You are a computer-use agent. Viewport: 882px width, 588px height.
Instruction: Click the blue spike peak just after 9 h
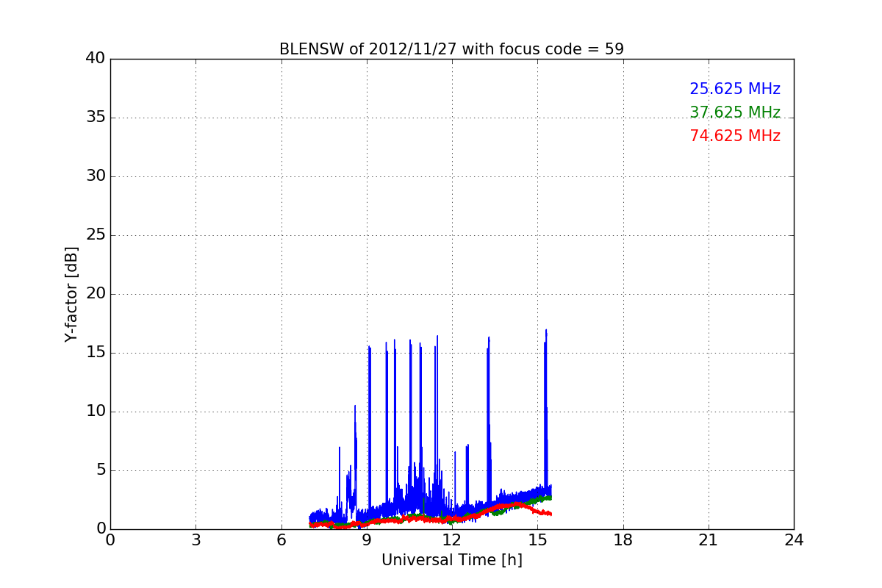370,347
